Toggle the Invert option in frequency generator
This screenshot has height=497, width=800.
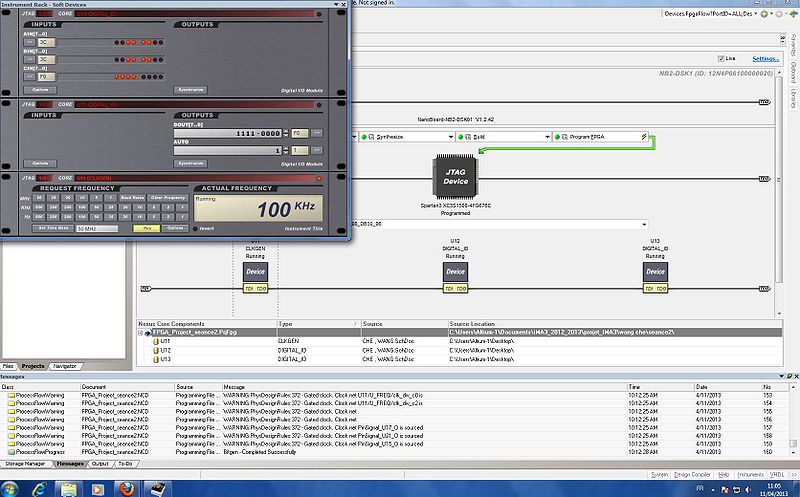(196, 227)
